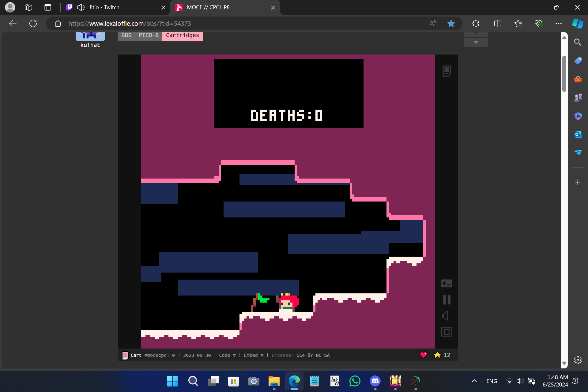The image size is (588, 392).
Task: Open the Favorites list
Action: click(x=518, y=23)
